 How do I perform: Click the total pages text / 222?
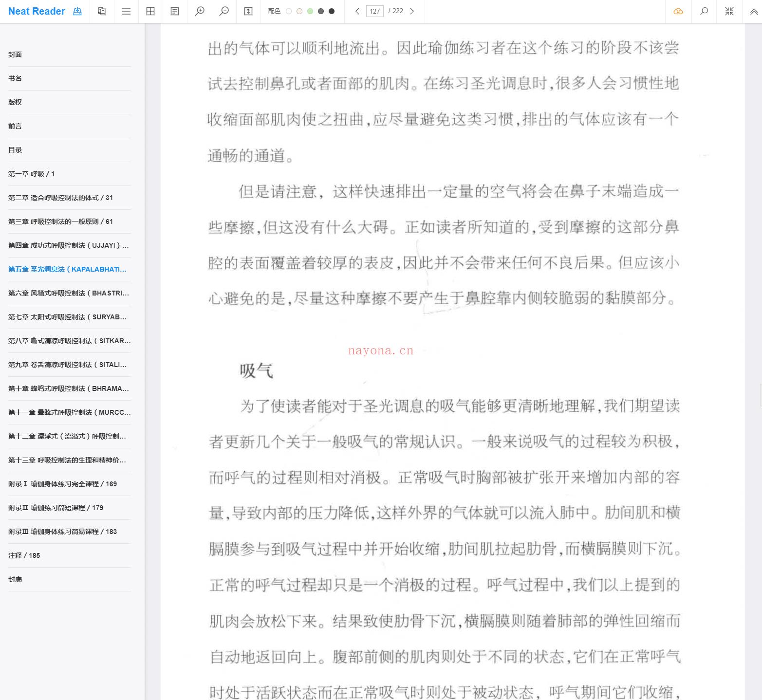396,11
